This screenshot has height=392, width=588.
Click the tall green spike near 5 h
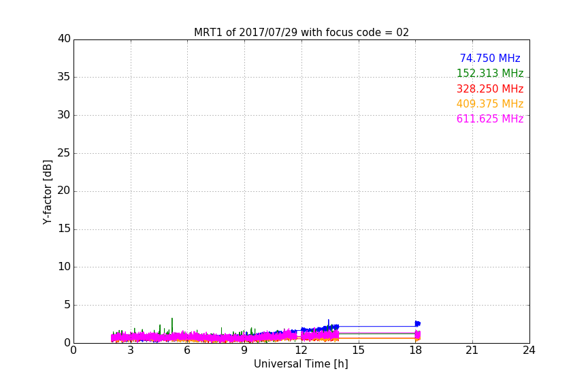(x=172, y=325)
